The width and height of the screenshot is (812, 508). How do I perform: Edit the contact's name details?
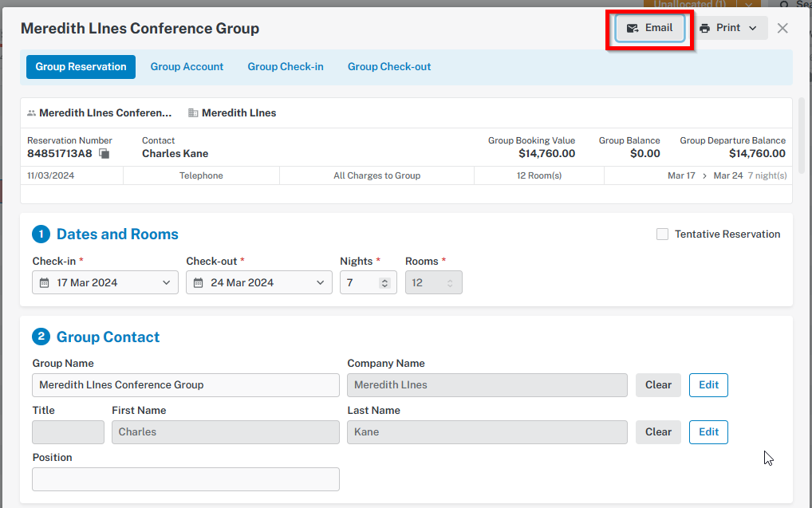(708, 432)
